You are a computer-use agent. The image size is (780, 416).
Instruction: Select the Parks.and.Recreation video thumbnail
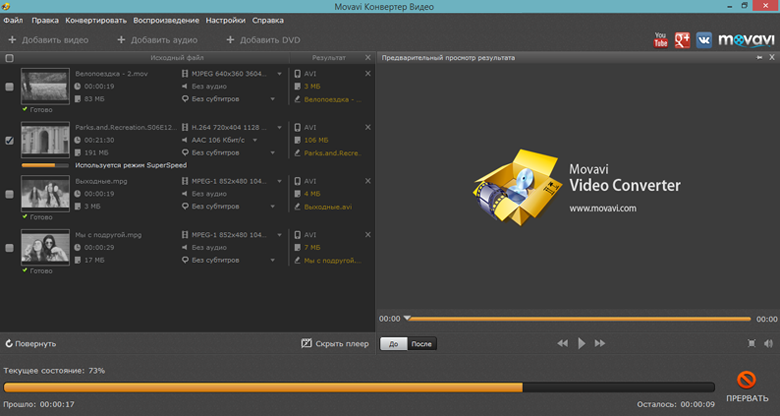click(45, 140)
